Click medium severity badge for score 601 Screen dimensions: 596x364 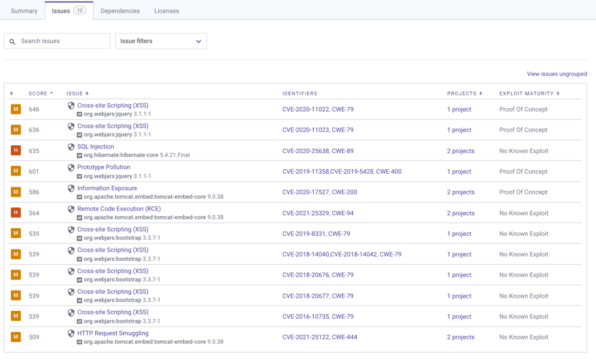[x=16, y=171]
